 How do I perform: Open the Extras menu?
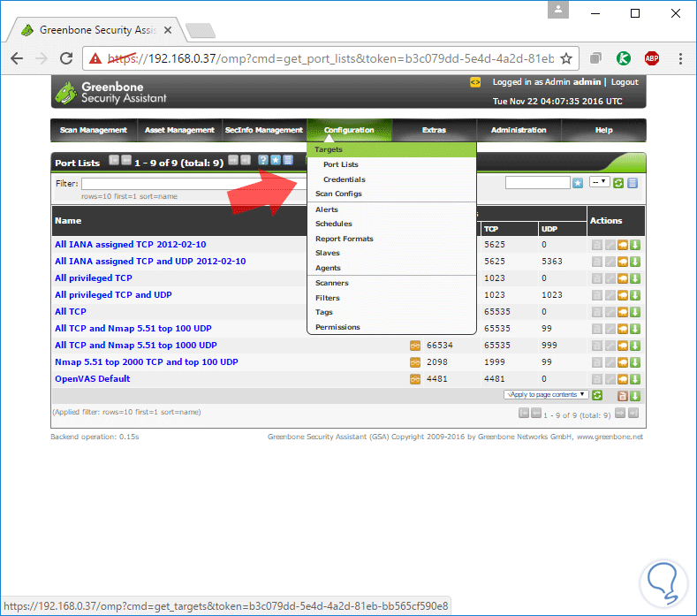coord(434,130)
